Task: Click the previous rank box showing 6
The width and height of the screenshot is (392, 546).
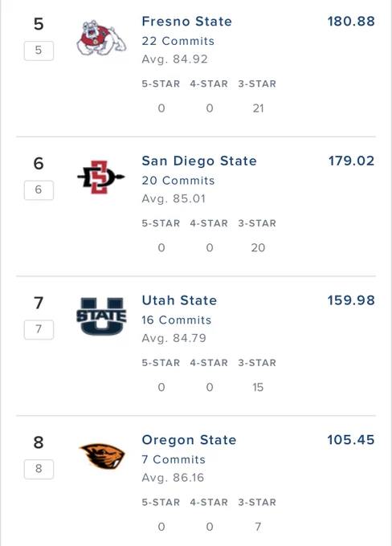Action: (x=39, y=189)
